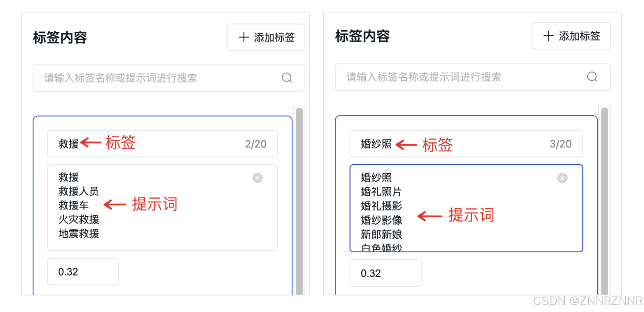Clear the 救援 prompt words with the x icon
This screenshot has width=644, height=312.
[257, 178]
